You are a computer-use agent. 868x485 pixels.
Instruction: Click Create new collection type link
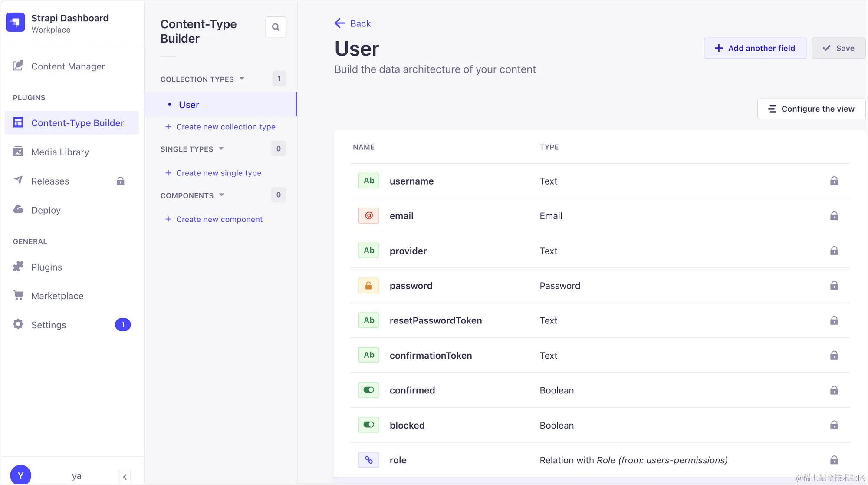(x=225, y=127)
